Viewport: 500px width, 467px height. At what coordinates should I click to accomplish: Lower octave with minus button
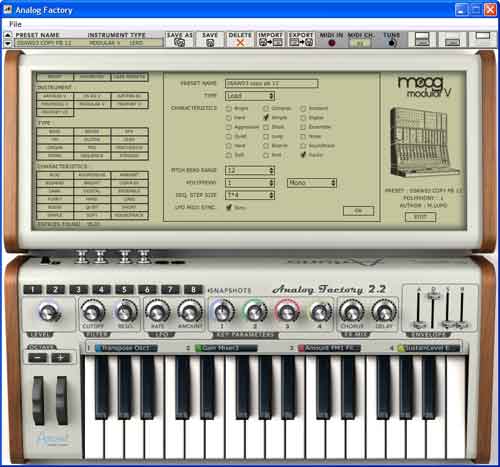(38, 358)
